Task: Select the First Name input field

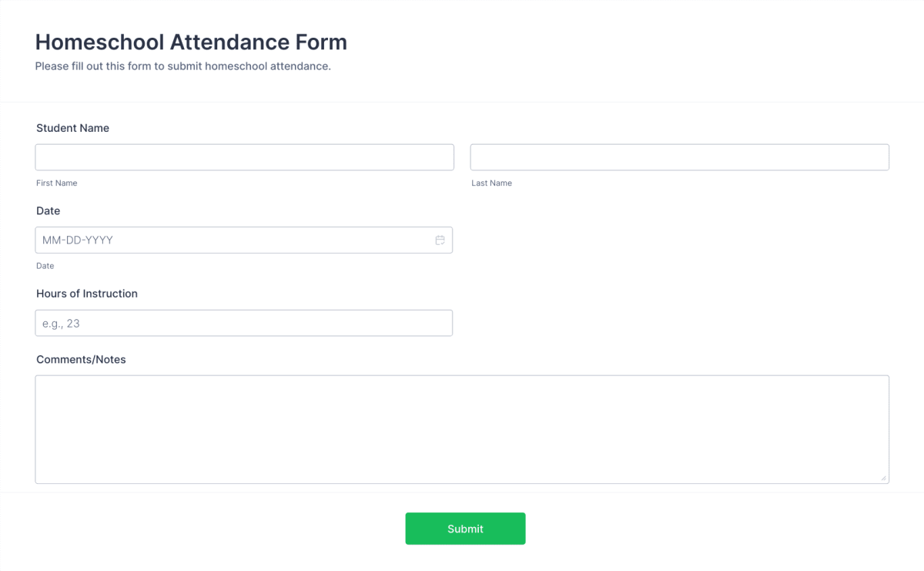Action: point(244,156)
